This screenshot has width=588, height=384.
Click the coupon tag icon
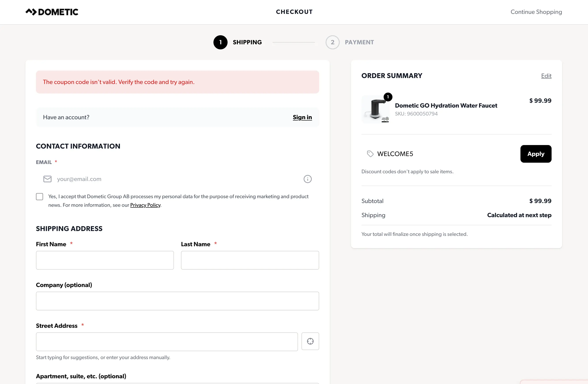tap(370, 154)
